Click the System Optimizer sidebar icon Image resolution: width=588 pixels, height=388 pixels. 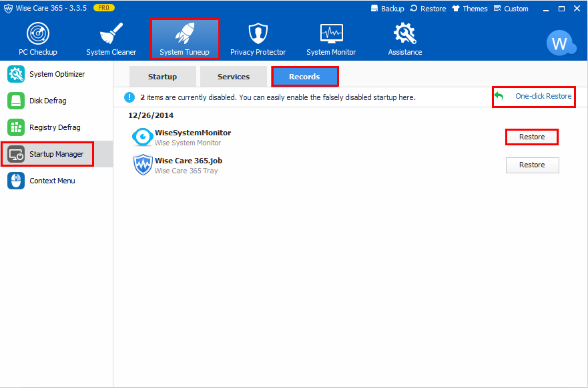click(x=16, y=74)
